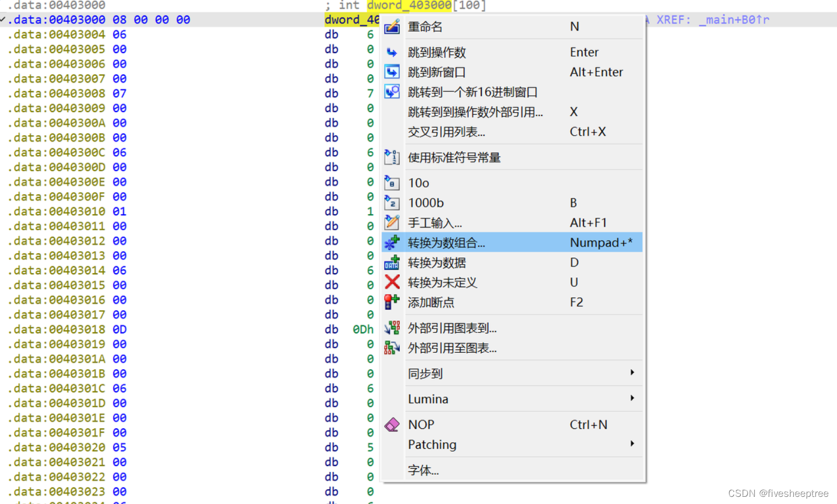Click the convert-to-array green asterisk icon
The image size is (837, 504).
tap(392, 242)
